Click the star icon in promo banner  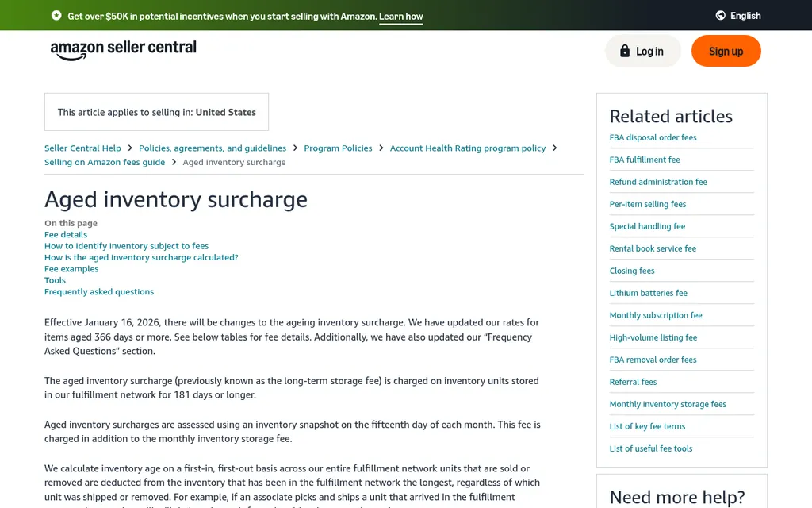coord(56,16)
